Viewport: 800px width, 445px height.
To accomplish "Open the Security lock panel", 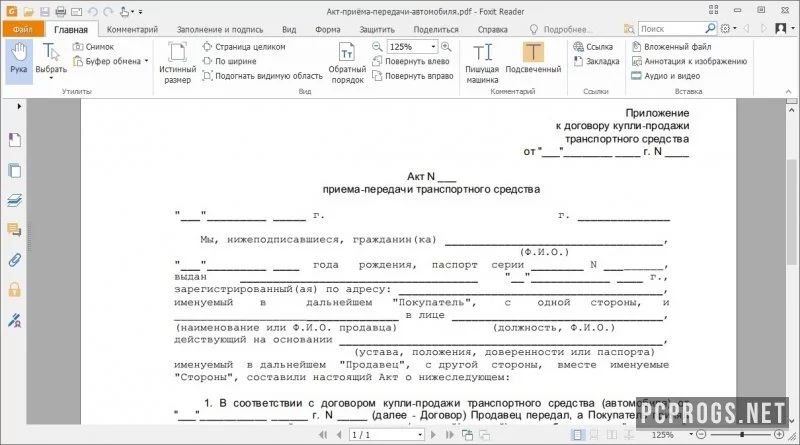I will coord(15,290).
